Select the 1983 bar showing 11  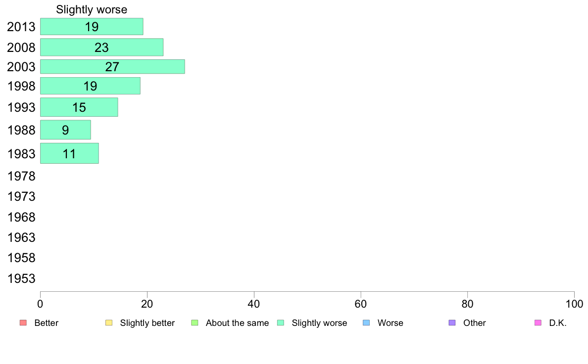69,153
